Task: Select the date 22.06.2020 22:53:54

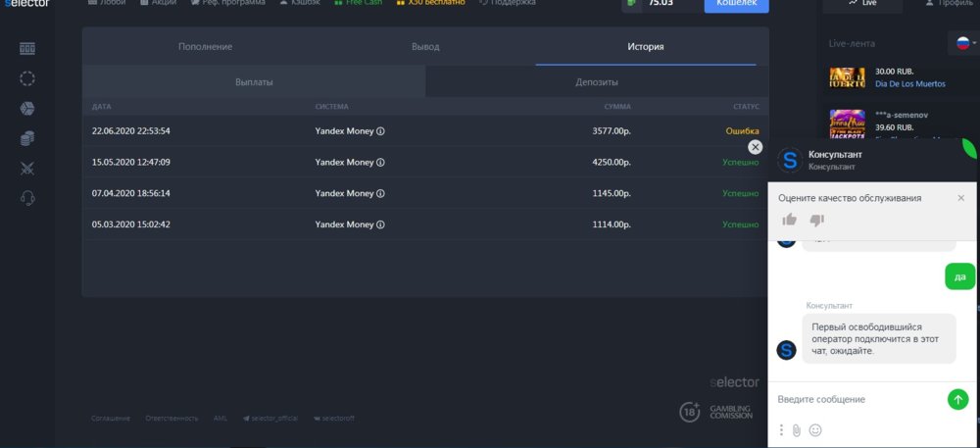Action: point(130,131)
